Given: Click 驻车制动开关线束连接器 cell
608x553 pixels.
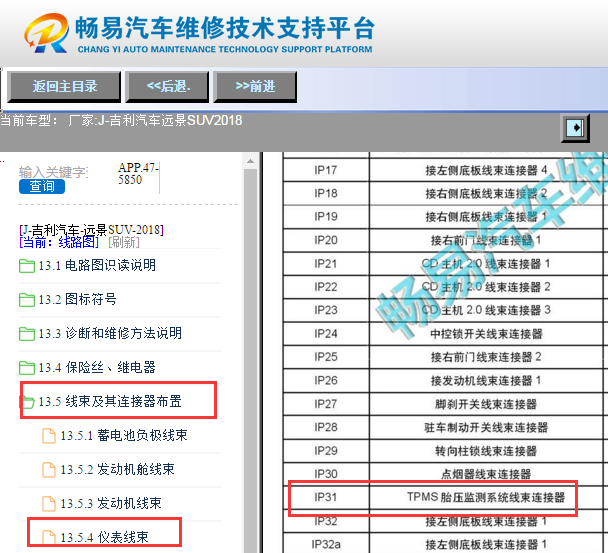Looking at the screenshot, I should click(x=486, y=427).
